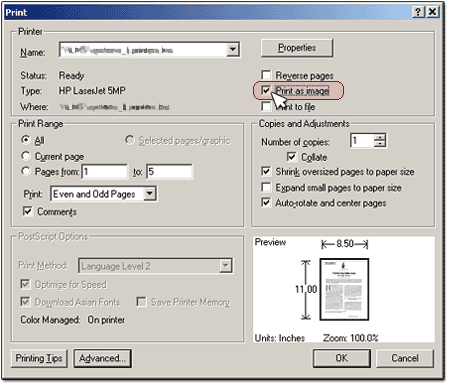Tick the Print to file checkbox
Screen dimensions: 450x386
pos(266,106)
